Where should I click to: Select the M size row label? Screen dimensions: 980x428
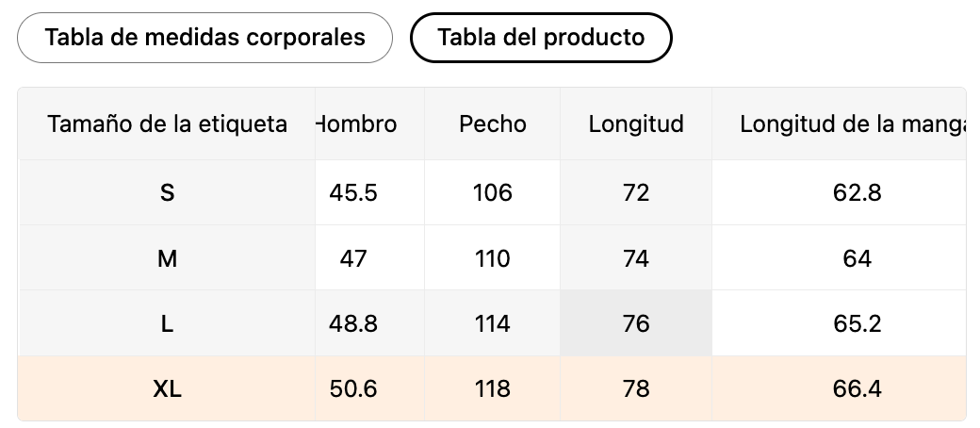coord(167,258)
